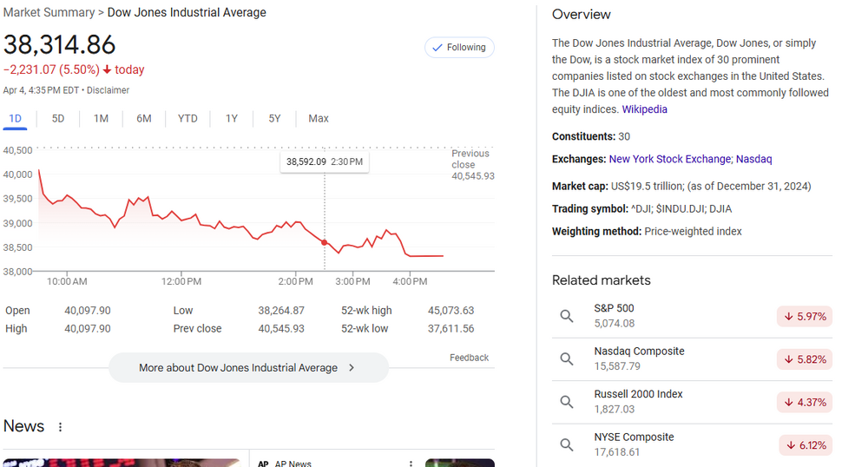Show the 6M chart range

(144, 119)
